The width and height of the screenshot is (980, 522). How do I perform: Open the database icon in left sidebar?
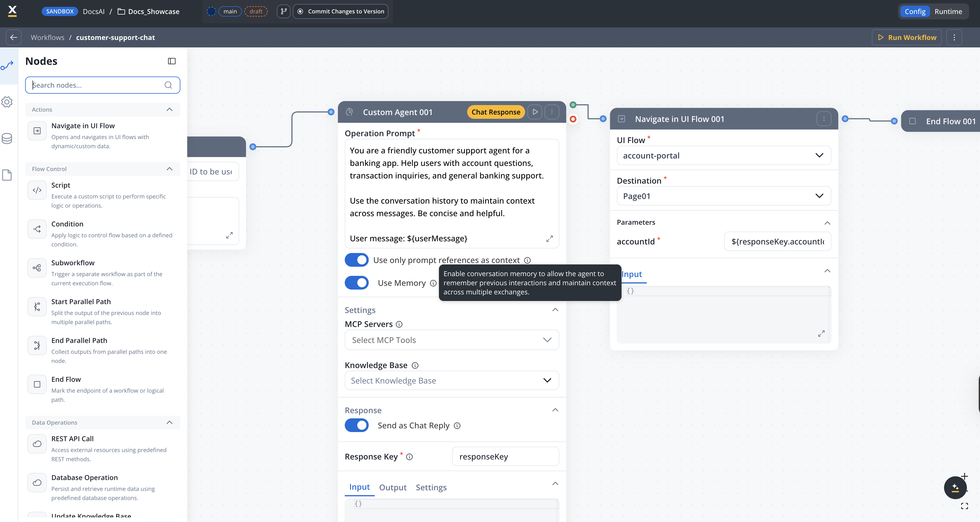tap(7, 138)
